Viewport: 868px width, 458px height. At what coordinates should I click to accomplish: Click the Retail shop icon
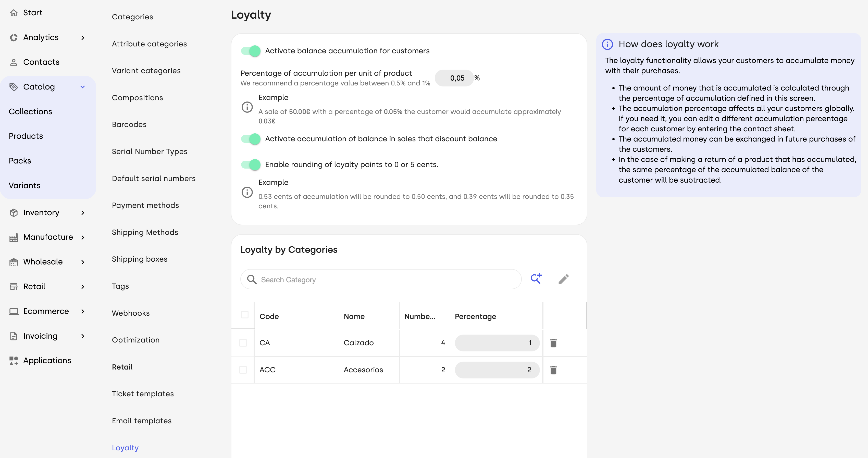(x=14, y=287)
